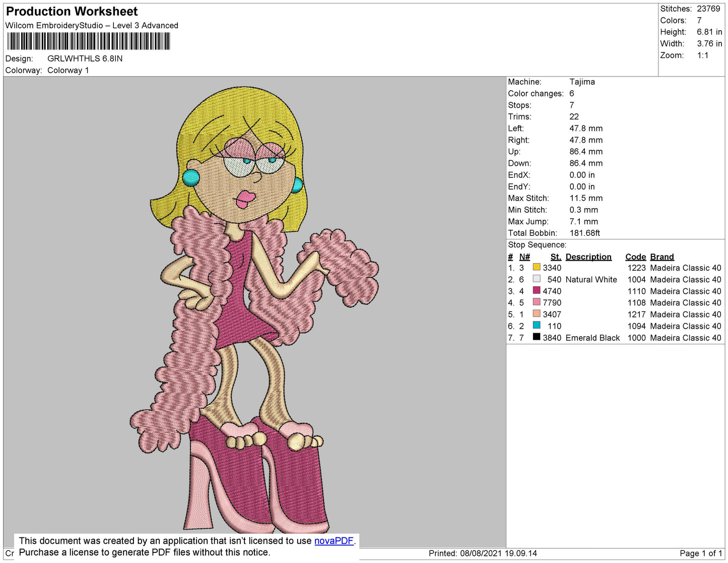Select the peach 3407 thread swatch
This screenshot has width=728, height=563.
point(537,314)
